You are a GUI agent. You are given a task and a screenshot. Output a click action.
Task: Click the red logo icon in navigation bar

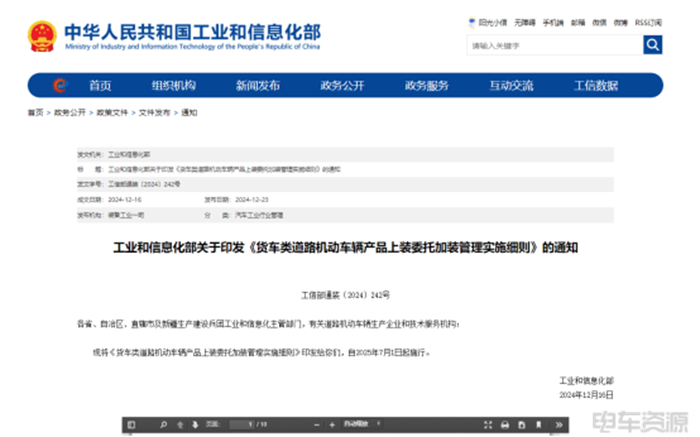[x=60, y=86]
